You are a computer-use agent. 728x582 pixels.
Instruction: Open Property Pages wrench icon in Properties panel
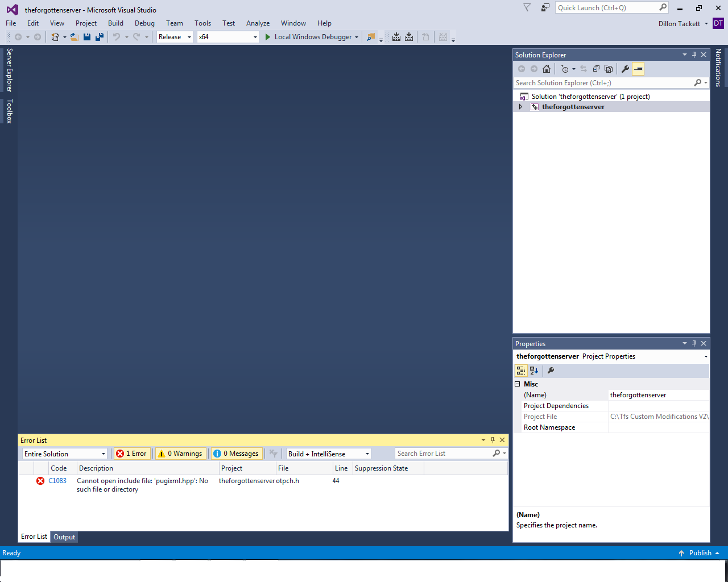[551, 371]
